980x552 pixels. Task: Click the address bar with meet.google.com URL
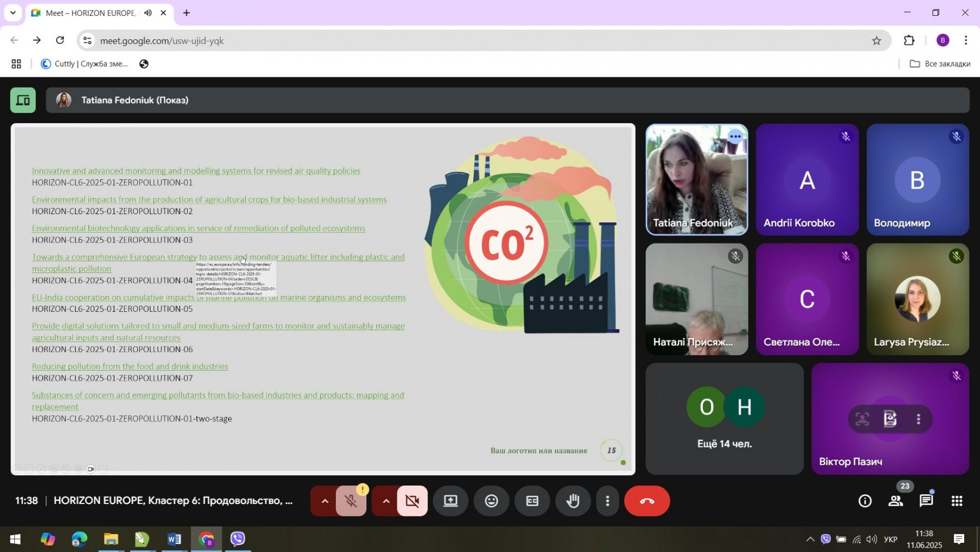click(x=483, y=41)
